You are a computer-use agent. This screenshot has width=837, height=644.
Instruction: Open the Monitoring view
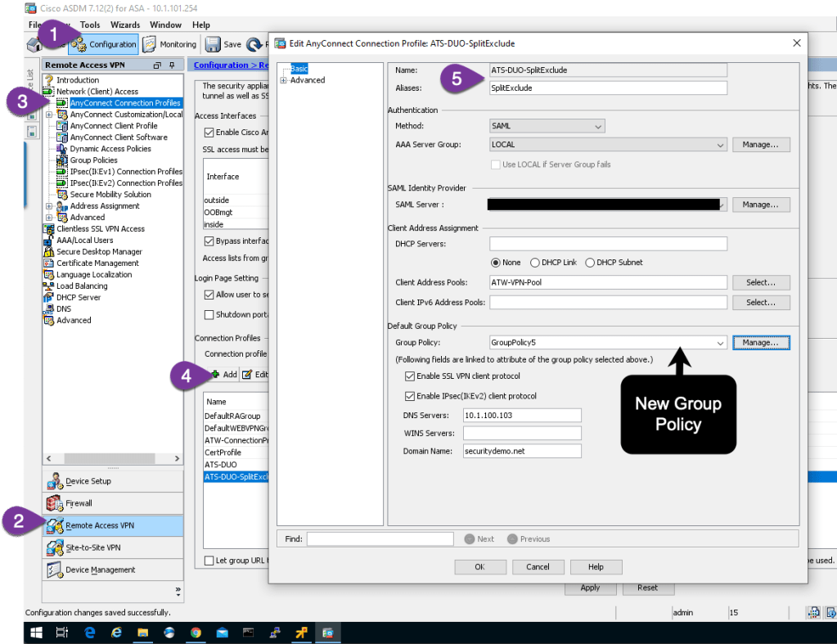[169, 45]
